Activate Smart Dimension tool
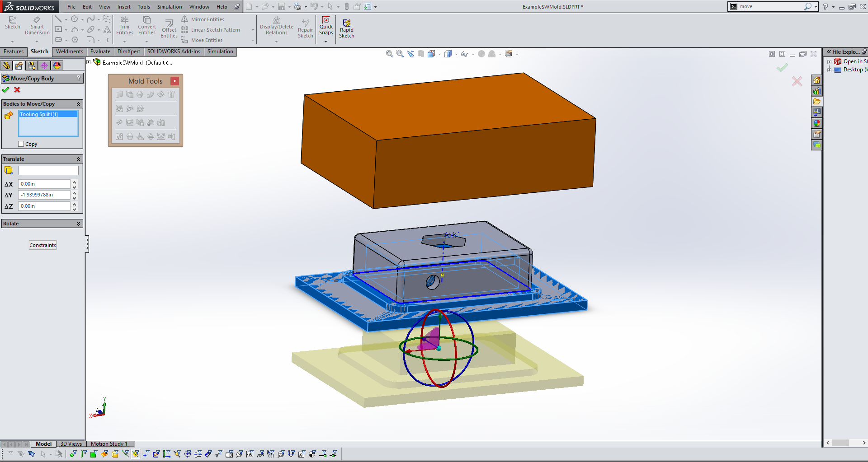 (x=37, y=26)
